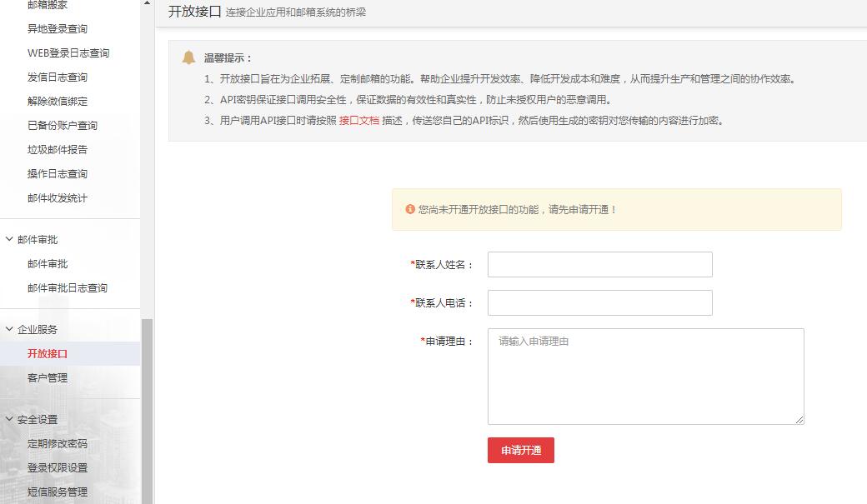Click the bell icon beside 温馨提示

(189, 57)
